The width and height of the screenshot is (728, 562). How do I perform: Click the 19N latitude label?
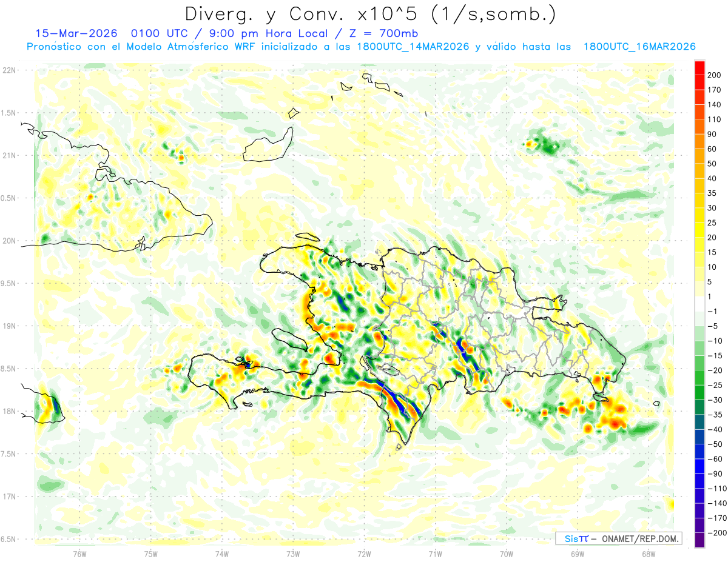click(10, 326)
